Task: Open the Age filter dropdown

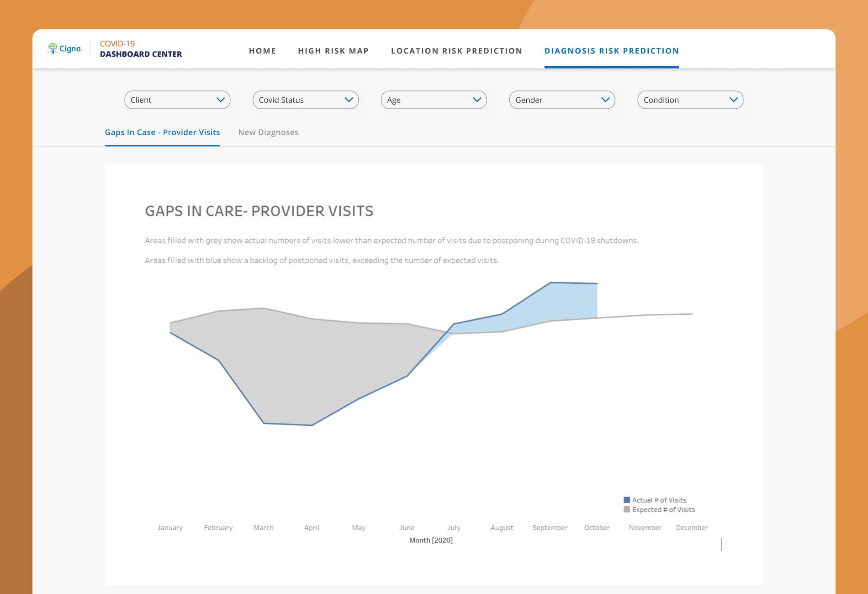Action: pyautogui.click(x=434, y=100)
